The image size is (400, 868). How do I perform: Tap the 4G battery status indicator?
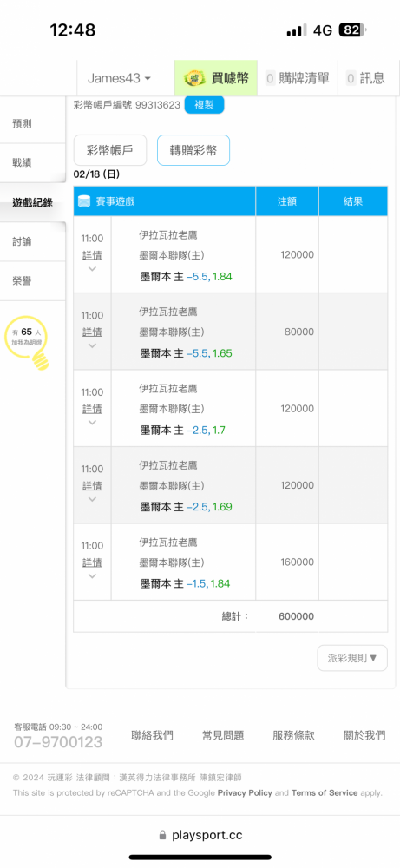(x=353, y=30)
